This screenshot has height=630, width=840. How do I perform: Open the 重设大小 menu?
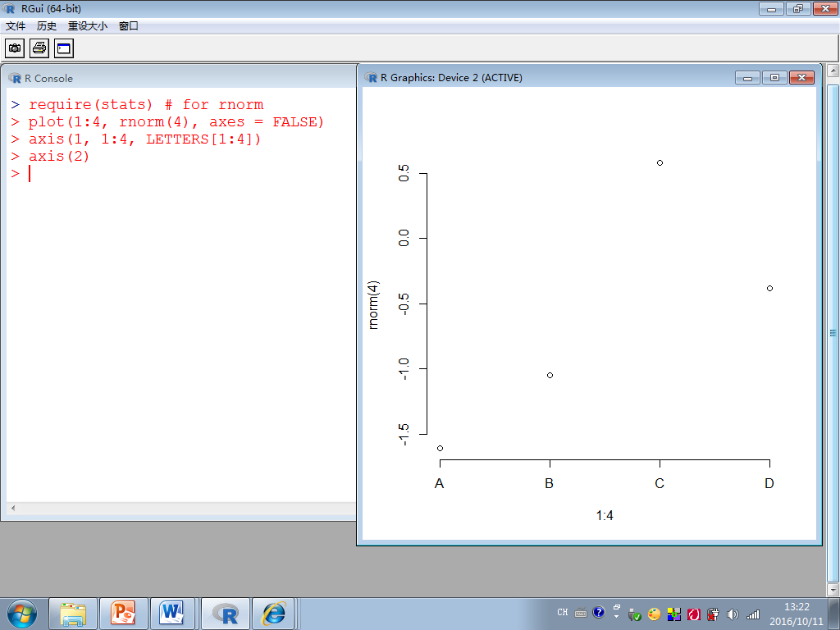[x=87, y=25]
